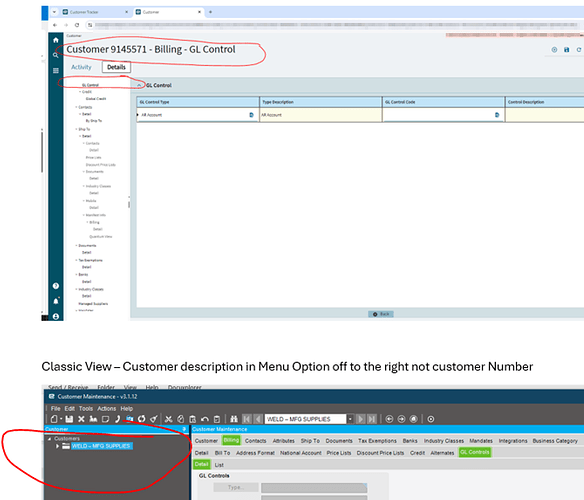584x500 pixels.
Task: Click the save icon at top right of customer page
Action: (566, 50)
